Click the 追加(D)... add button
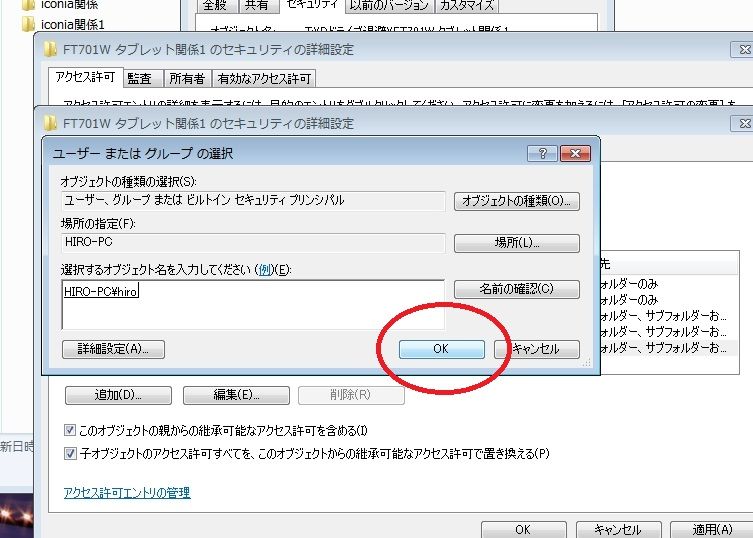The image size is (753, 538). tap(118, 395)
